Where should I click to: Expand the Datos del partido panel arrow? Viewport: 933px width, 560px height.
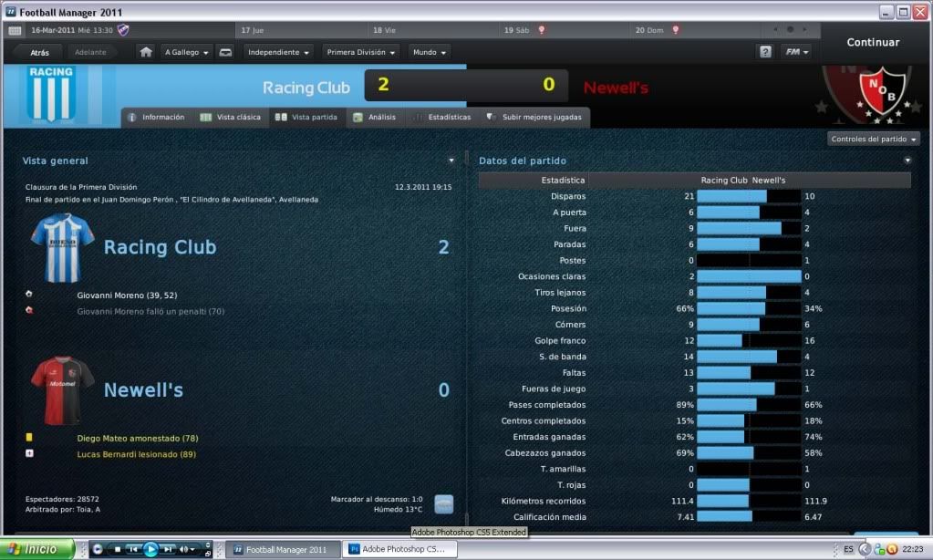pyautogui.click(x=907, y=161)
